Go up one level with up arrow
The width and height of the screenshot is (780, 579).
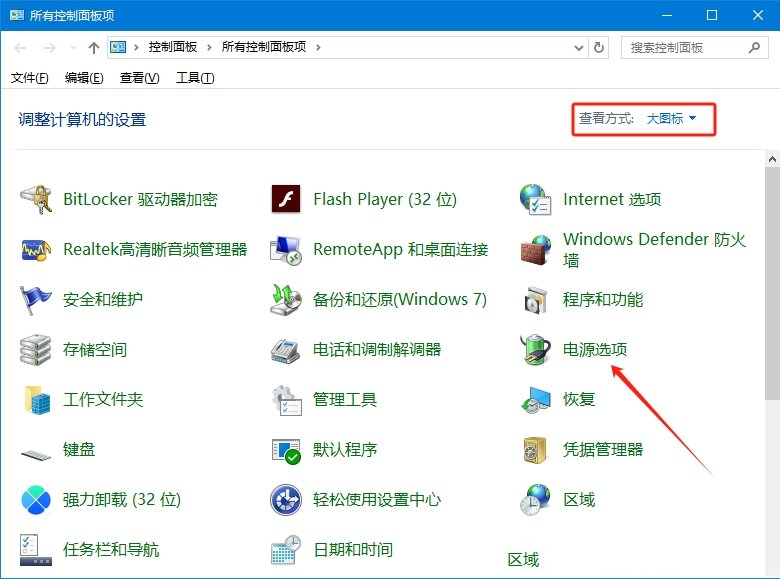pyautogui.click(x=94, y=48)
